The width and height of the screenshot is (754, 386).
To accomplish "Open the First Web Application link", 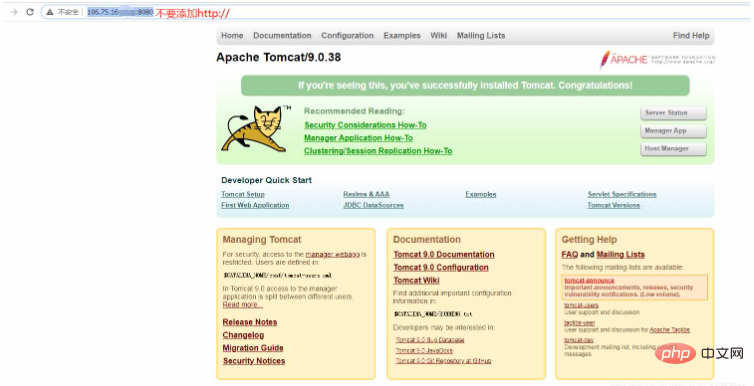I will (255, 205).
